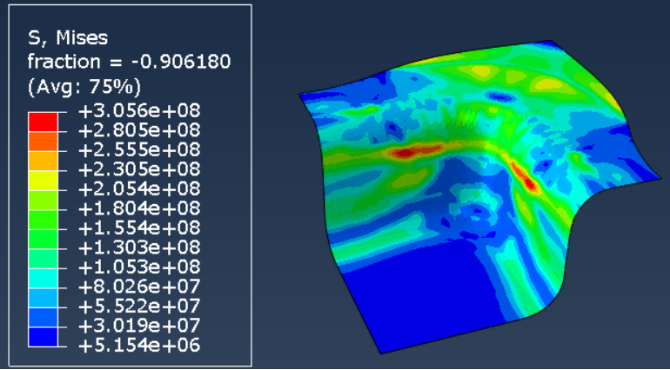Click the cyan legend color swatch
670x370 pixels.
(x=43, y=278)
